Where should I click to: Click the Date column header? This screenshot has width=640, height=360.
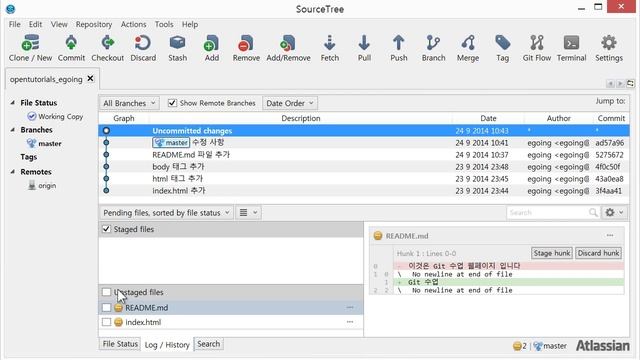pyautogui.click(x=488, y=118)
